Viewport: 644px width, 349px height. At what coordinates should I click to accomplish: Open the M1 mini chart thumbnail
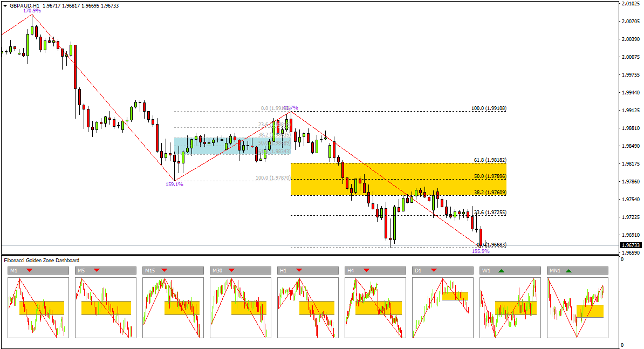click(38, 307)
